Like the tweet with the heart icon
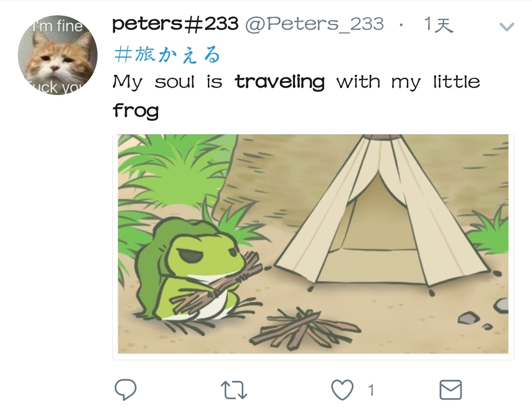This screenshot has height=410, width=532. click(x=342, y=390)
